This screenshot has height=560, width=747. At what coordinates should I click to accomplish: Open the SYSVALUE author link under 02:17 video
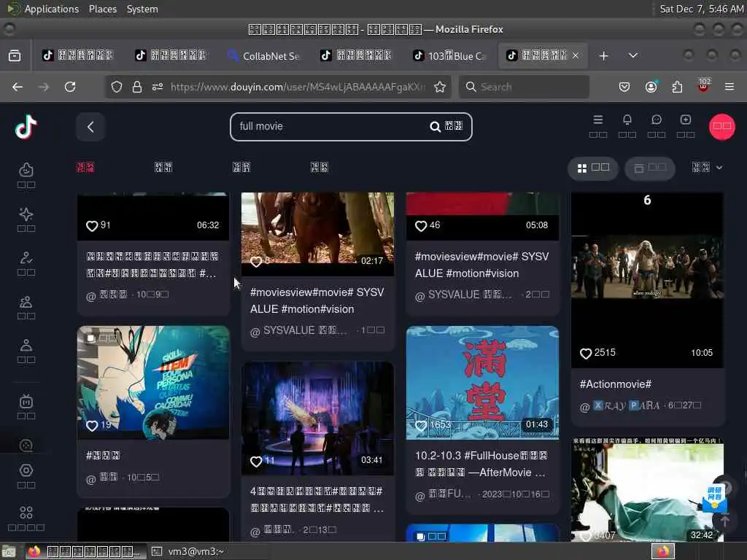304,330
